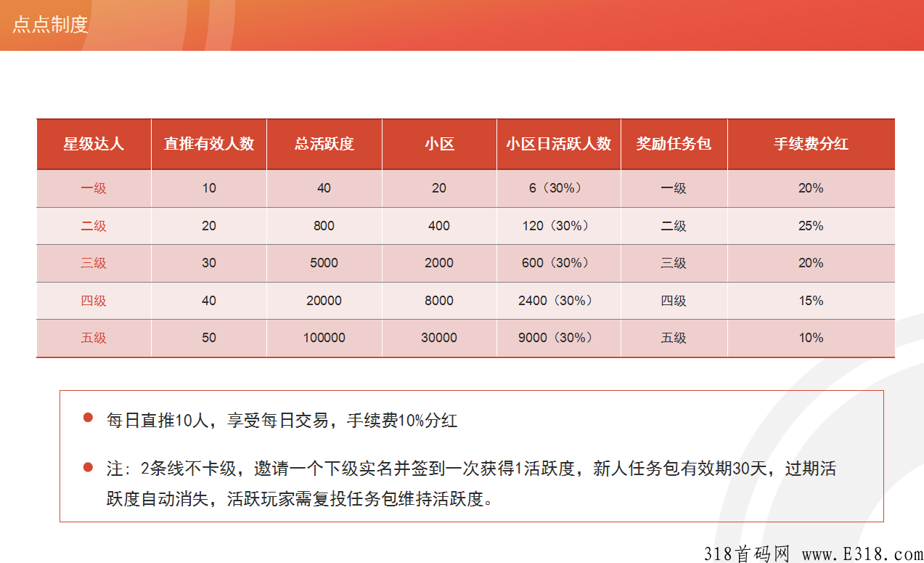Select direct referral count '50' in 五级 row
Image resolution: width=924 pixels, height=563 pixels.
pos(209,338)
